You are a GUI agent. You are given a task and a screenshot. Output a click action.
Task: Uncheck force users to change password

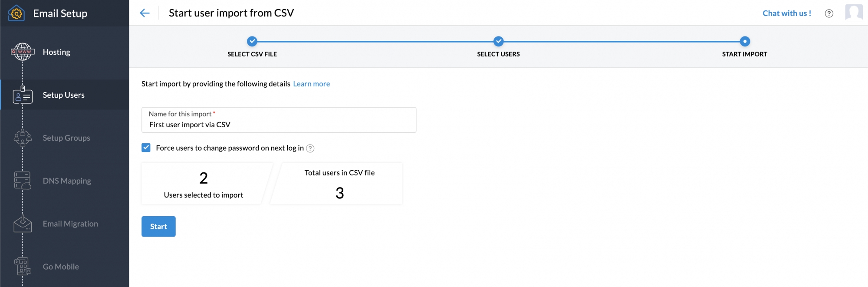point(146,148)
